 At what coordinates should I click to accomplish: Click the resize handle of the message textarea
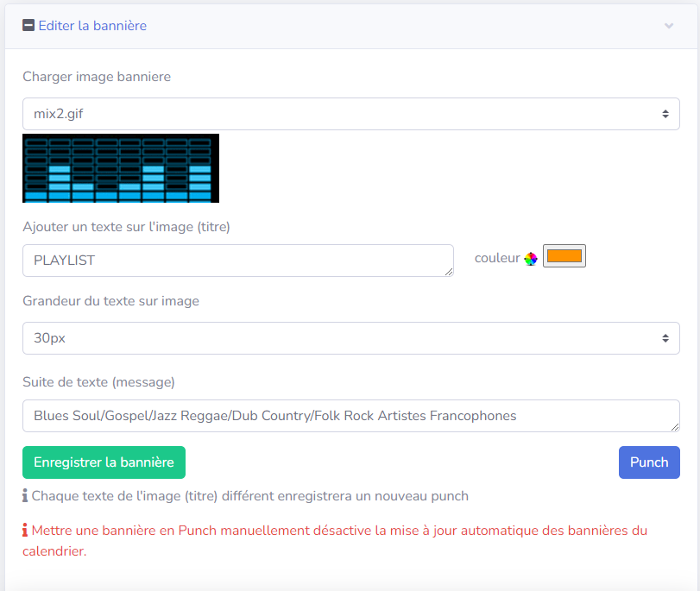click(x=675, y=427)
